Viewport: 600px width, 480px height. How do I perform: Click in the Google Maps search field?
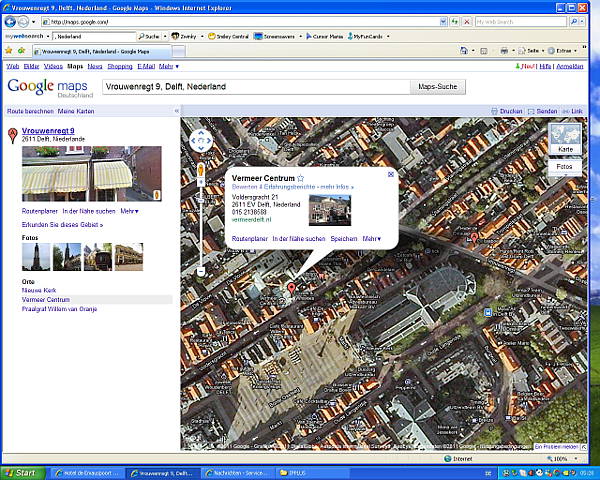coord(256,87)
